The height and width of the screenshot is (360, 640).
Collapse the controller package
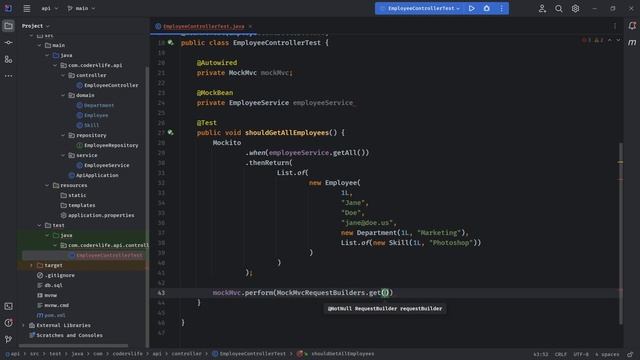[x=63, y=76]
